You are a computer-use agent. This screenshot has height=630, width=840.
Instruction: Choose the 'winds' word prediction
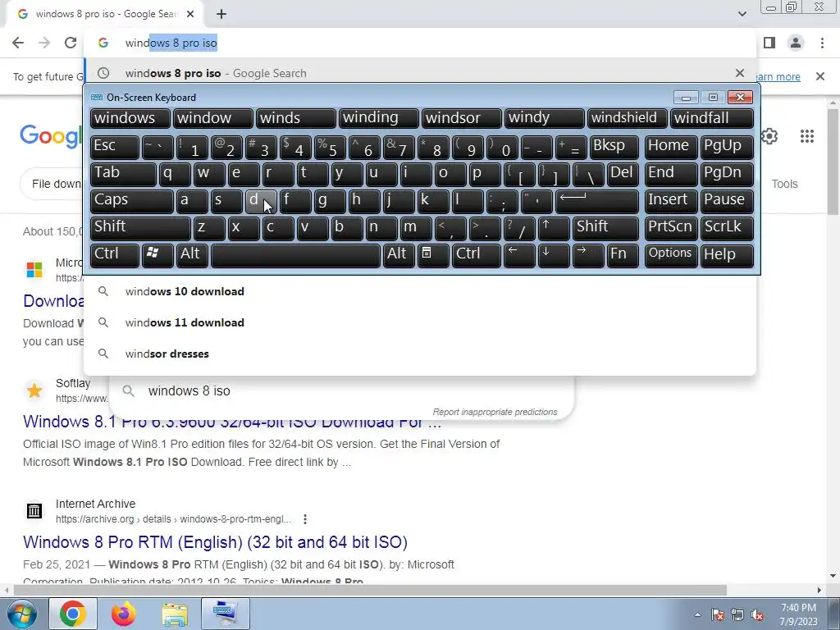point(295,118)
